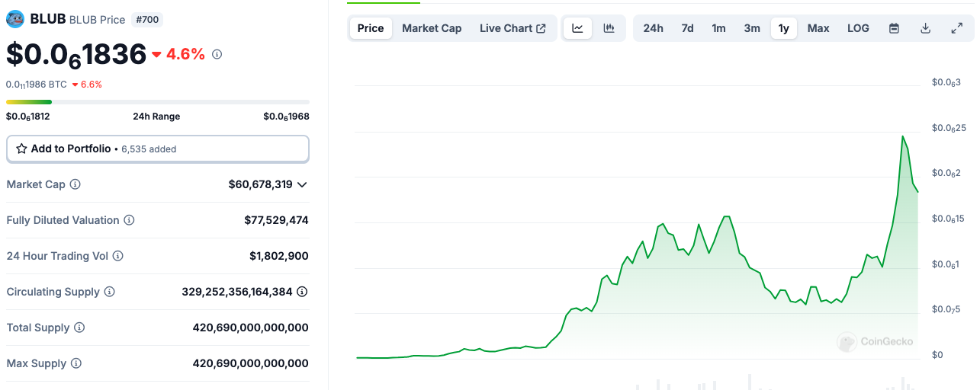Click the 24h low $0.0₆1812 label
This screenshot has width=980, height=390.
tap(28, 117)
